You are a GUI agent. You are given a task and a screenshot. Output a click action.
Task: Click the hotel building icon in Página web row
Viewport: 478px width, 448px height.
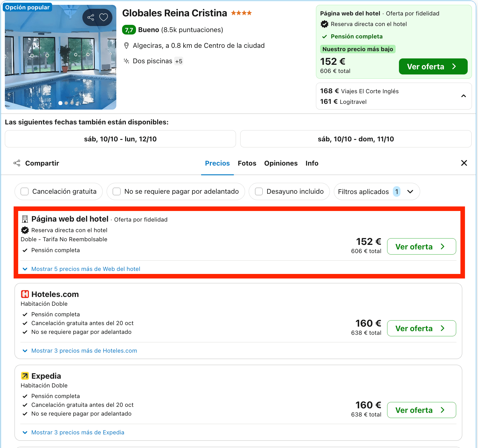coord(25,219)
